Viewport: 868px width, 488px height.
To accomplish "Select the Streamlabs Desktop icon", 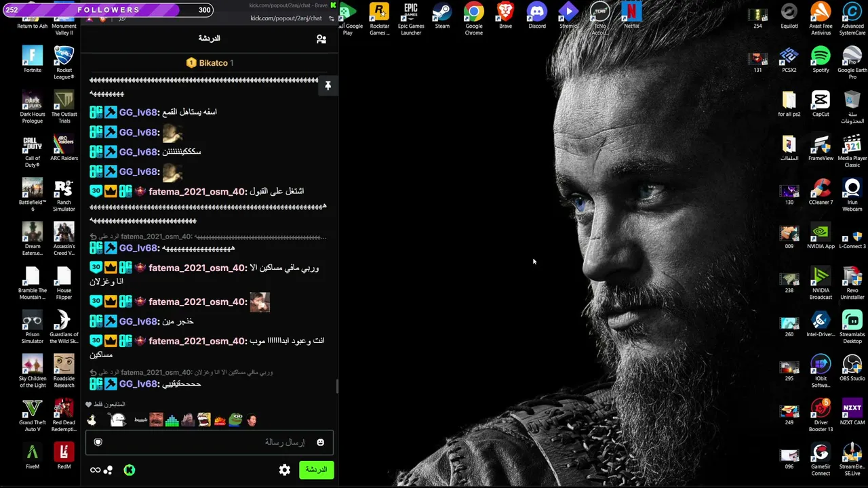I will pos(852,327).
